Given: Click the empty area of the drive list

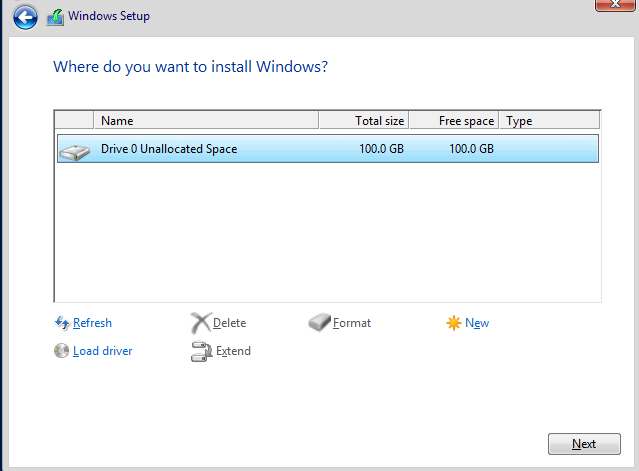Looking at the screenshot, I should (x=328, y=232).
